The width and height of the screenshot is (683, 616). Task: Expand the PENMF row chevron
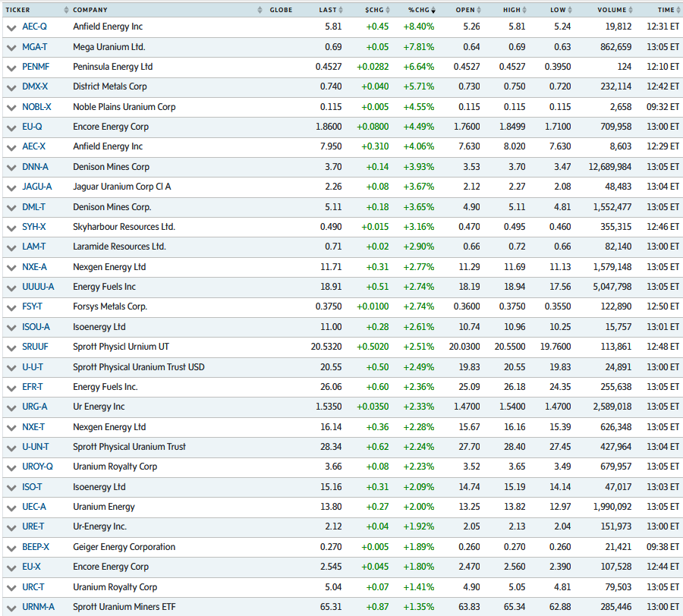pos(11,68)
